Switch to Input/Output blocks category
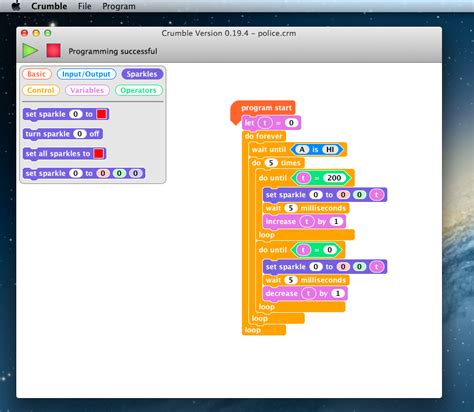474x412 pixels. pos(86,74)
